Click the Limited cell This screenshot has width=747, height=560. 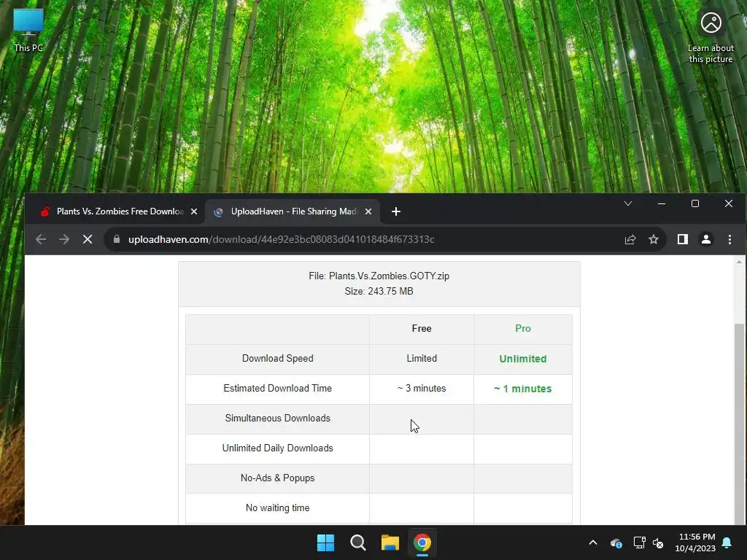tap(422, 359)
